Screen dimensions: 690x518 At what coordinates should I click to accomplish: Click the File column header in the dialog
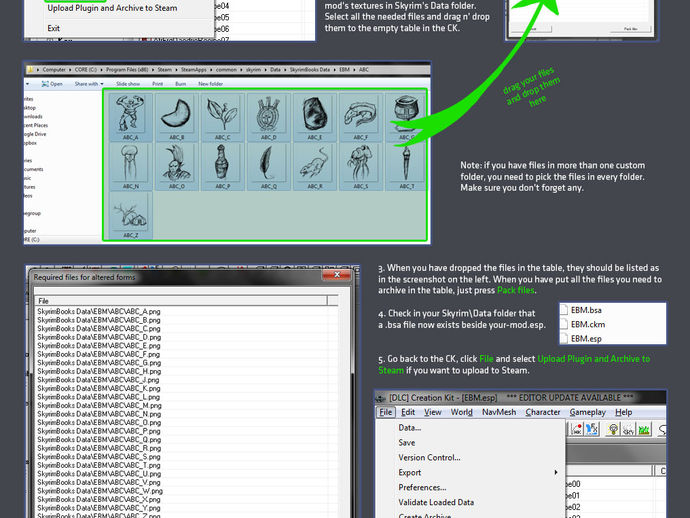181,301
